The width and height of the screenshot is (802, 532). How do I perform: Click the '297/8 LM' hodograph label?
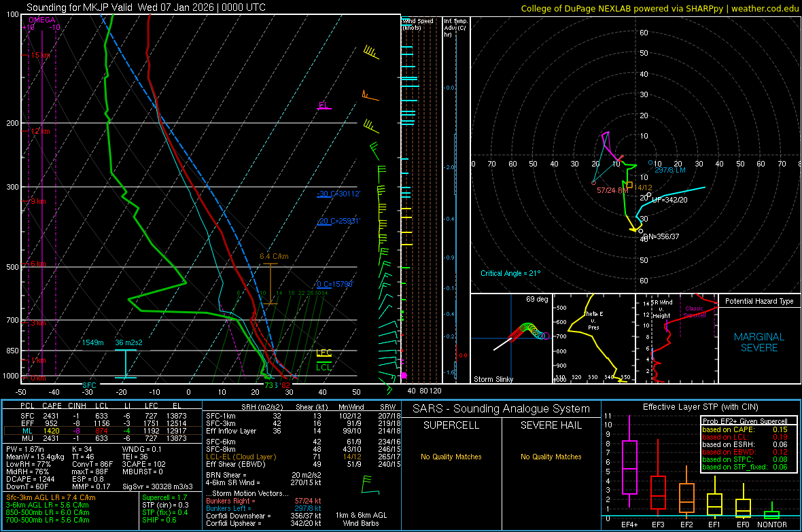tap(670, 170)
